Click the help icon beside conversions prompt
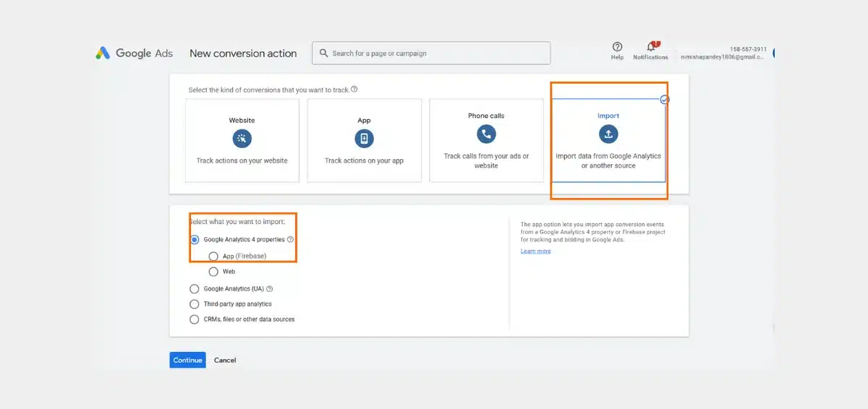The height and width of the screenshot is (409, 868). [x=354, y=90]
